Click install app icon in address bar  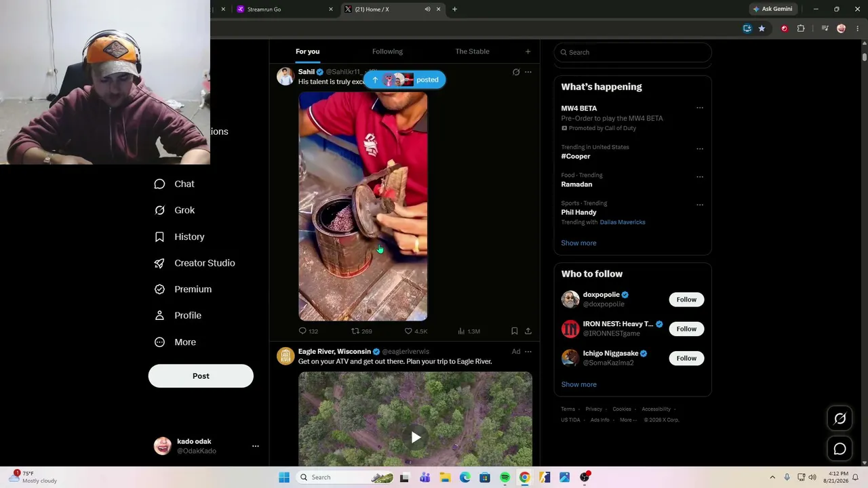747,28
